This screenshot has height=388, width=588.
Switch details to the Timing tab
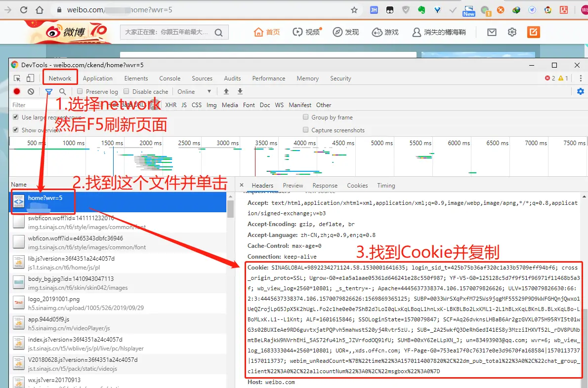coord(386,186)
